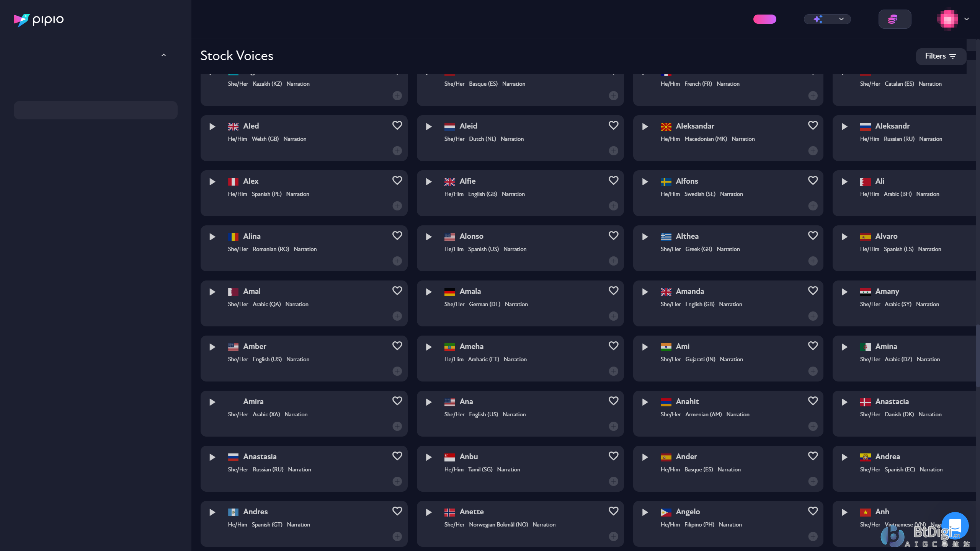The height and width of the screenshot is (551, 980).
Task: Favorite the Aleksandar voice with heart icon
Action: pyautogui.click(x=813, y=126)
